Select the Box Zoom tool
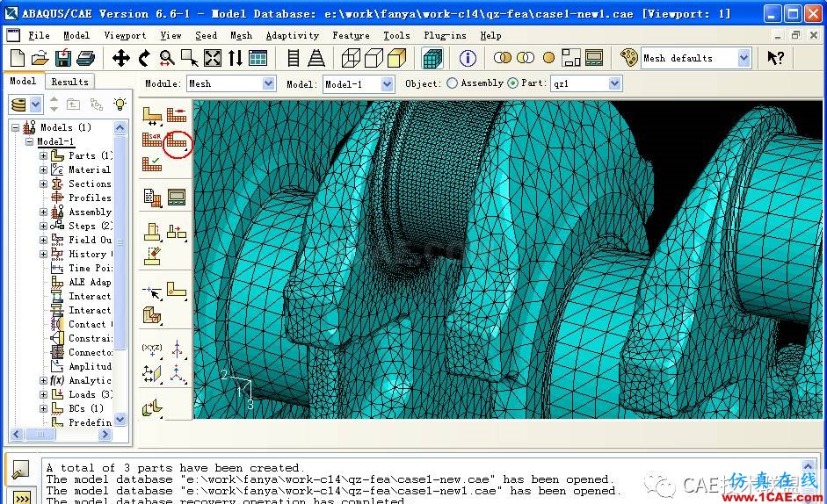The image size is (827, 504). (x=190, y=58)
